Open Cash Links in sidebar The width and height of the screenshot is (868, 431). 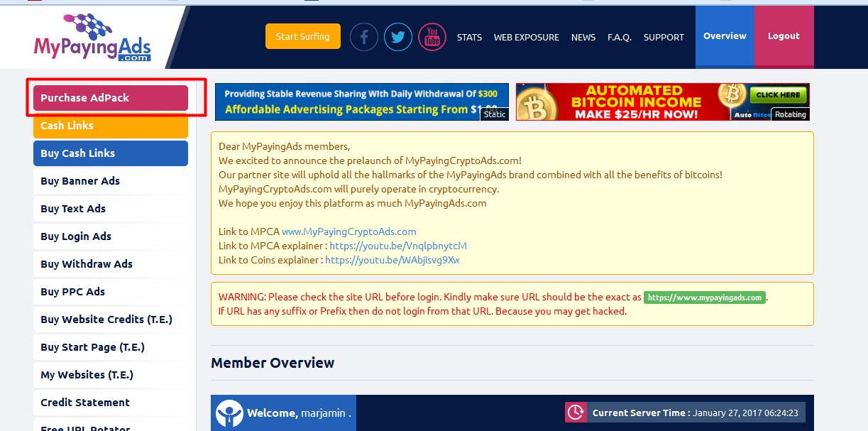click(111, 126)
